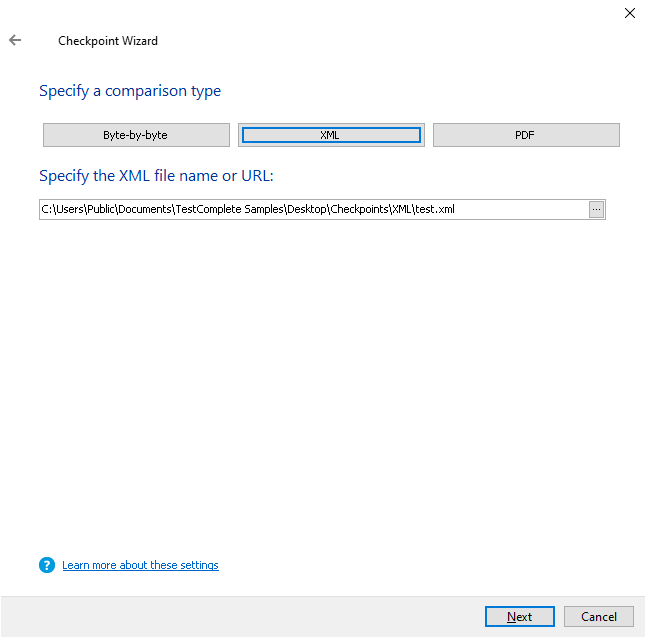
Task: Click the 'TestComplete Samples' part of the path
Action: [229, 209]
